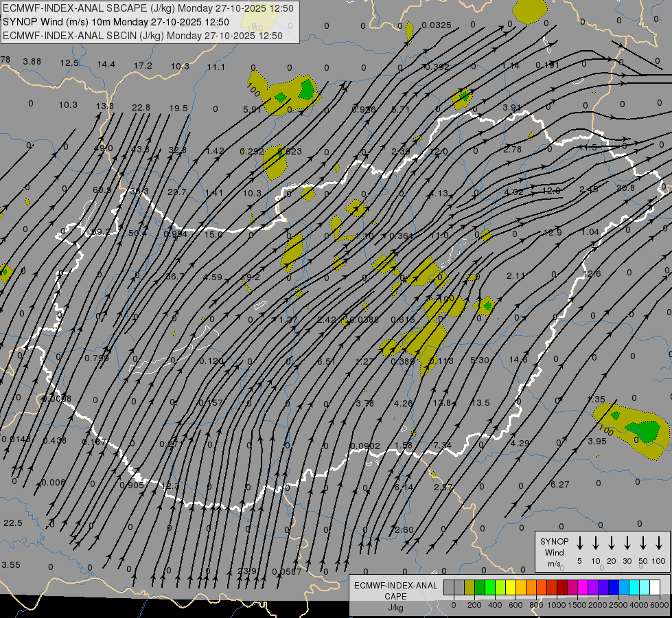Click the grid value 43.3
Image resolution: width=672 pixels, height=618 pixels.
click(x=140, y=149)
